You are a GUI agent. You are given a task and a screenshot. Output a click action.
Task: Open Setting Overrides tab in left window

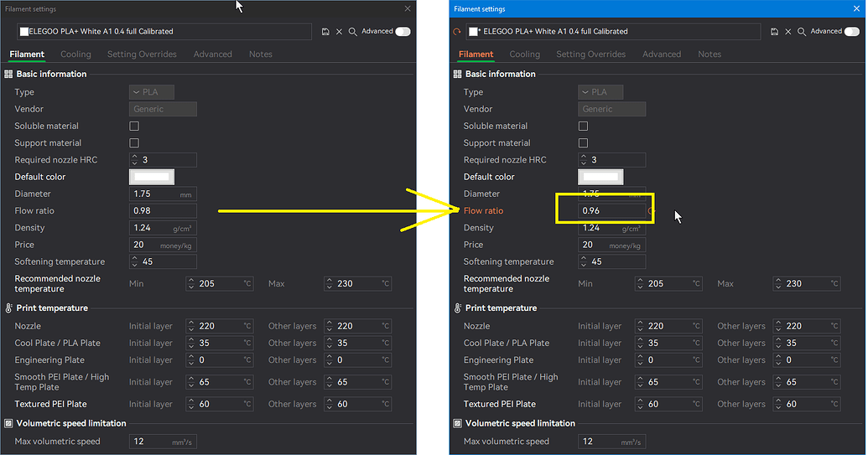click(x=142, y=54)
